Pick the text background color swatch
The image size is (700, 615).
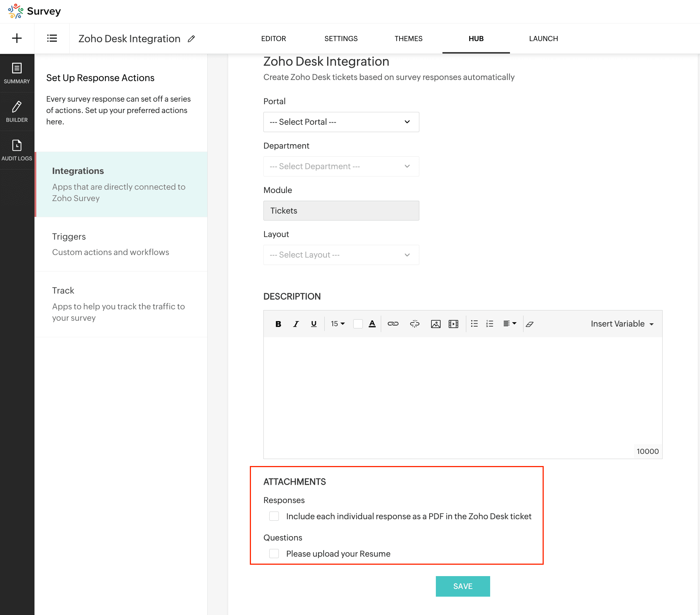point(358,324)
